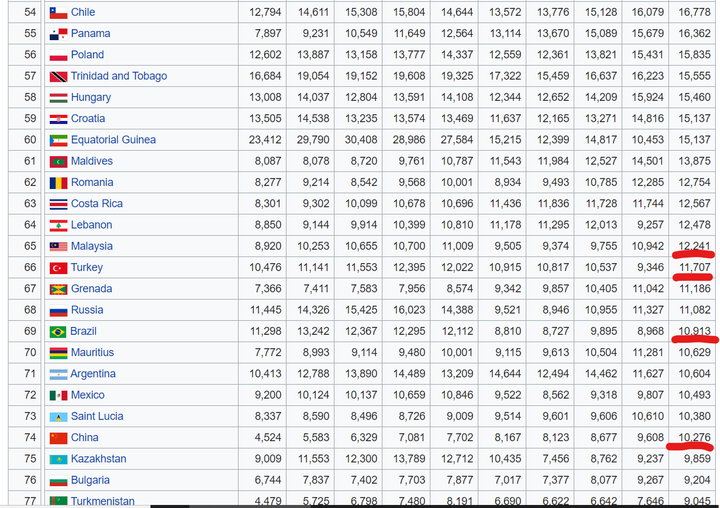Viewport: 720px width, 508px height.
Task: Click the Russia flag icon
Action: coord(58,310)
